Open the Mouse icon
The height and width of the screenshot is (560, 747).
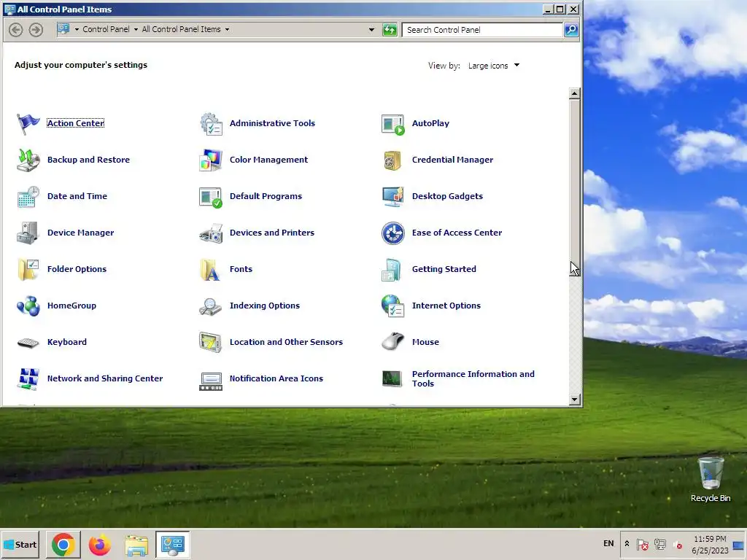pyautogui.click(x=393, y=342)
